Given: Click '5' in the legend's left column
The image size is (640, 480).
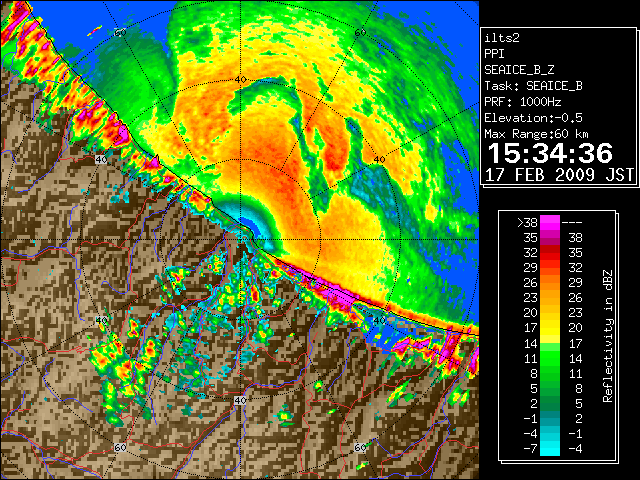Looking at the screenshot, I should tap(534, 389).
